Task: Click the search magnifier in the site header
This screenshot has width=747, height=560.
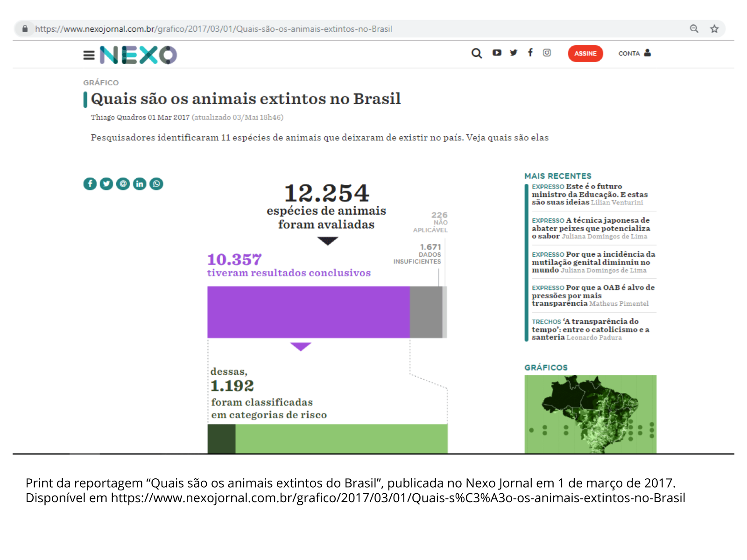Action: coord(476,53)
